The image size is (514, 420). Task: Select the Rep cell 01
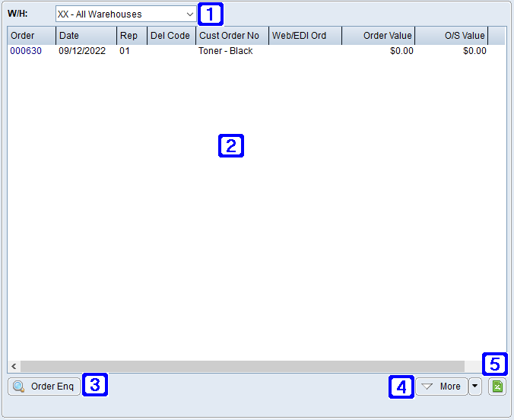[x=125, y=51]
